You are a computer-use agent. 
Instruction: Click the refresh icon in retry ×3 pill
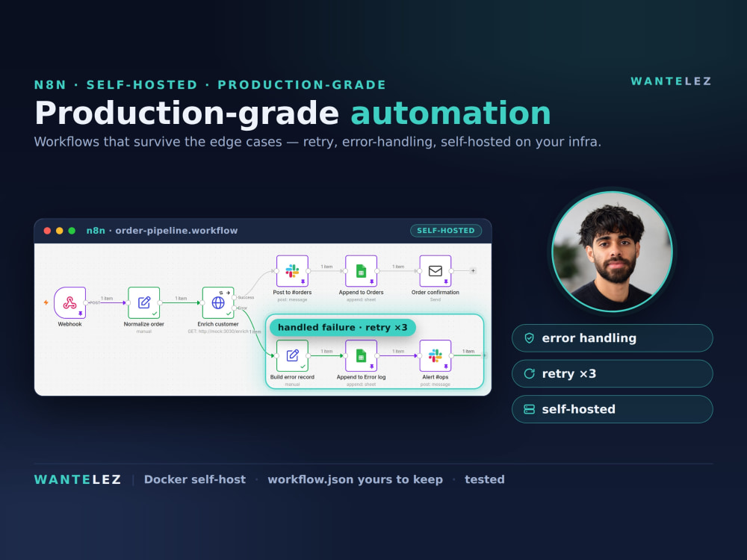pyautogui.click(x=530, y=374)
